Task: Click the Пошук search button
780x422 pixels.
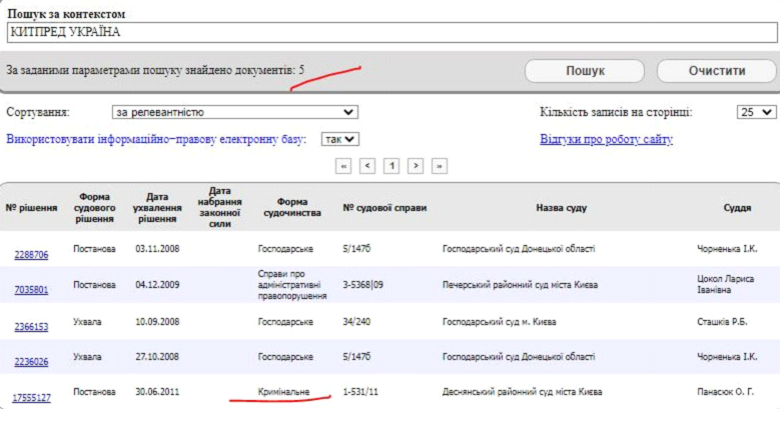Action: click(585, 71)
